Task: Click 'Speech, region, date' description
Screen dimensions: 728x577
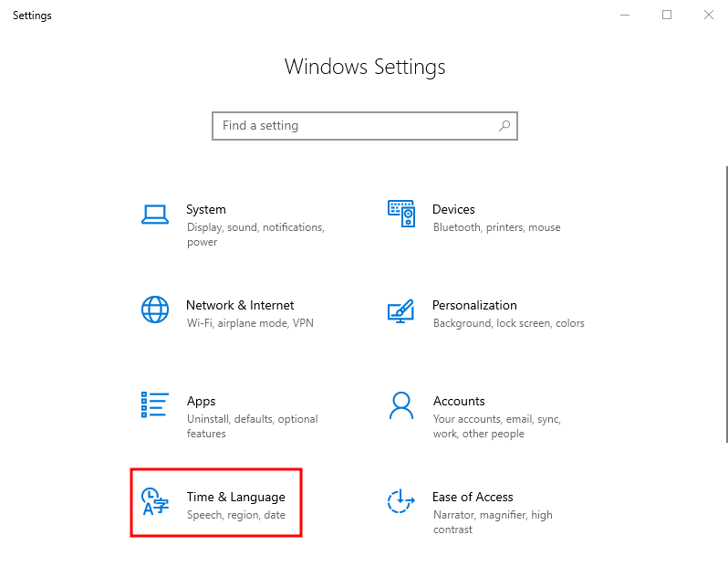Action: pos(236,515)
